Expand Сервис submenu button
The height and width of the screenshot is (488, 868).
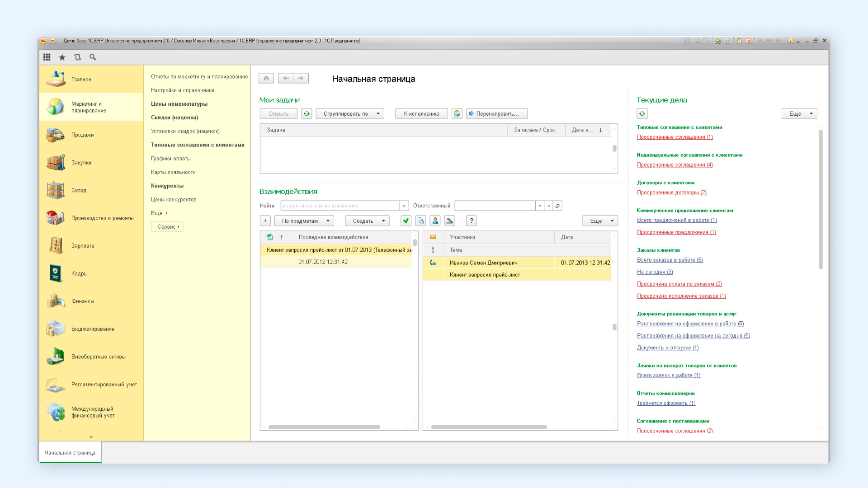pos(167,227)
